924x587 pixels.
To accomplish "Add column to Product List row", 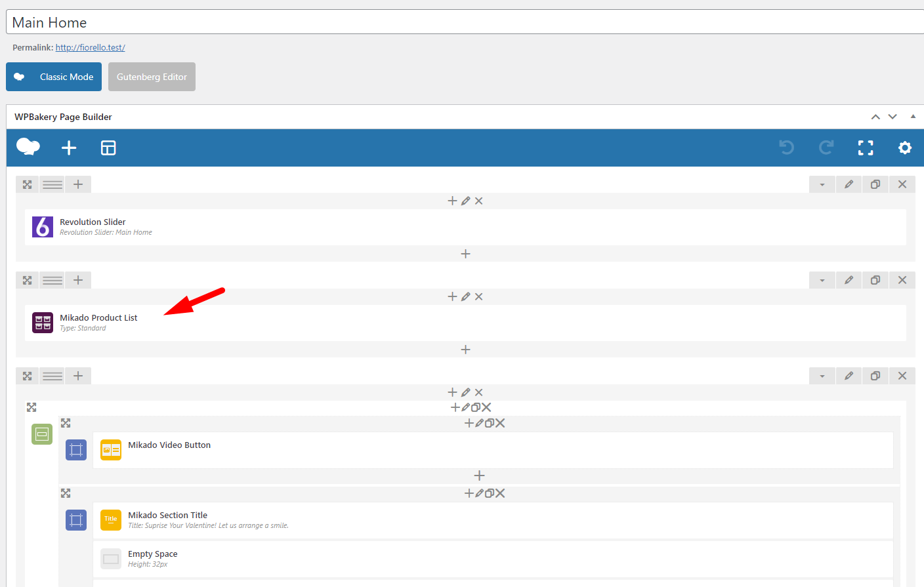I will tap(78, 280).
